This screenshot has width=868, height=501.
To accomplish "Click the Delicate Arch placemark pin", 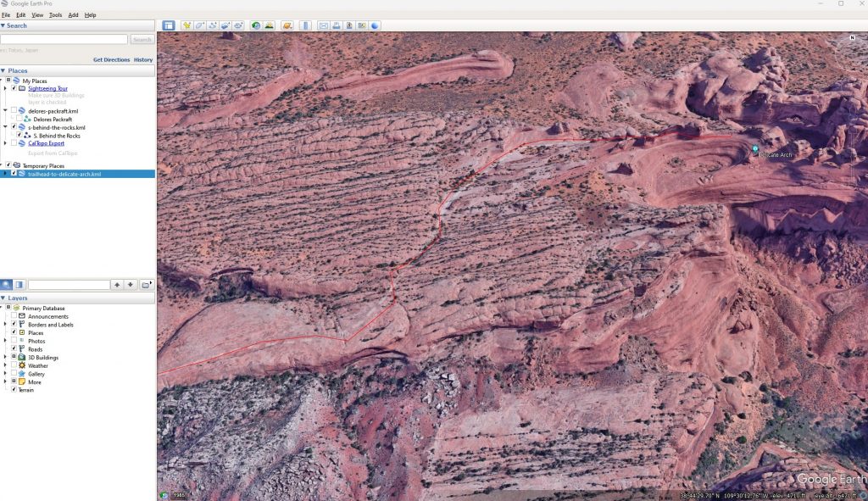I will (755, 149).
